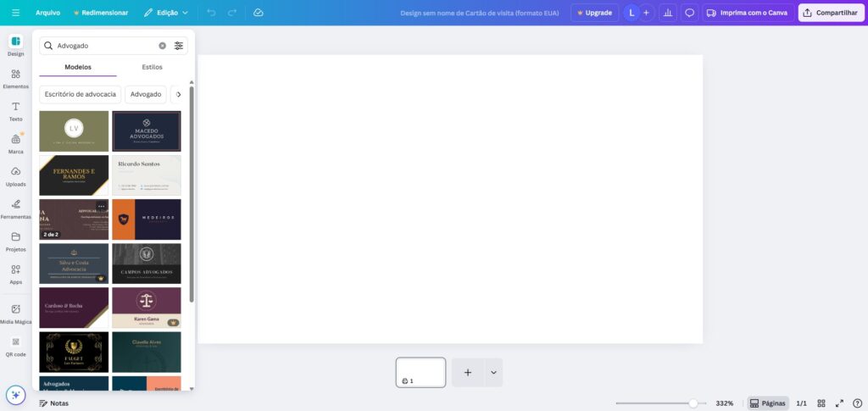Open the Redimensionar menu

click(x=101, y=12)
